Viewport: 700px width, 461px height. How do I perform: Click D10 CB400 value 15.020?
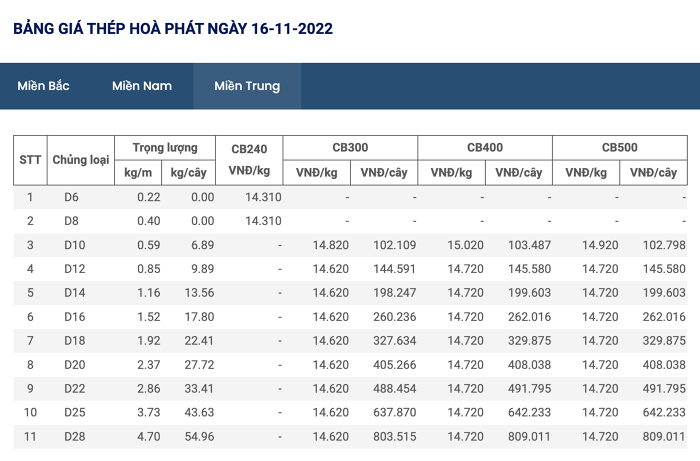[x=466, y=245]
